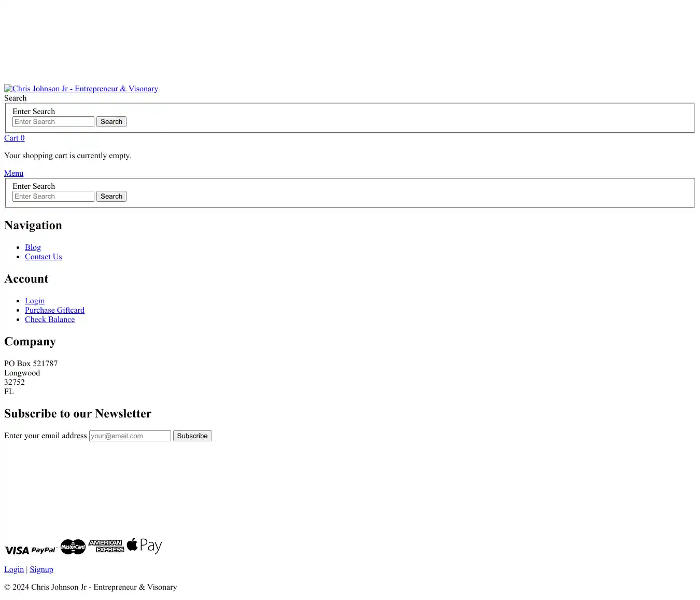Click the MasterCard payment icon
Image resolution: width=700 pixels, height=600 pixels.
(x=73, y=547)
